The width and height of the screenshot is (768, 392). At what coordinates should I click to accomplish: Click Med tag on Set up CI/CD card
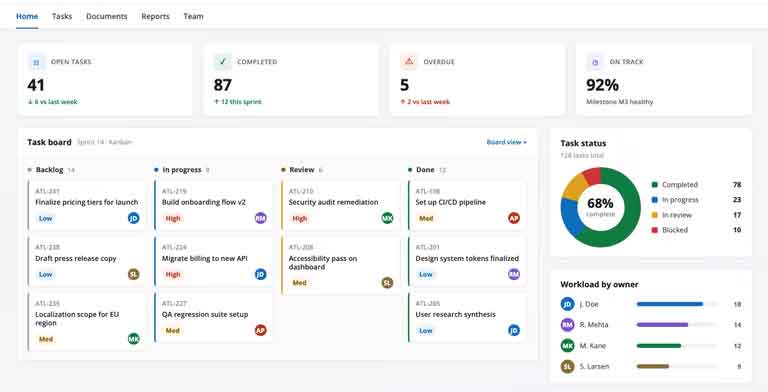point(426,219)
